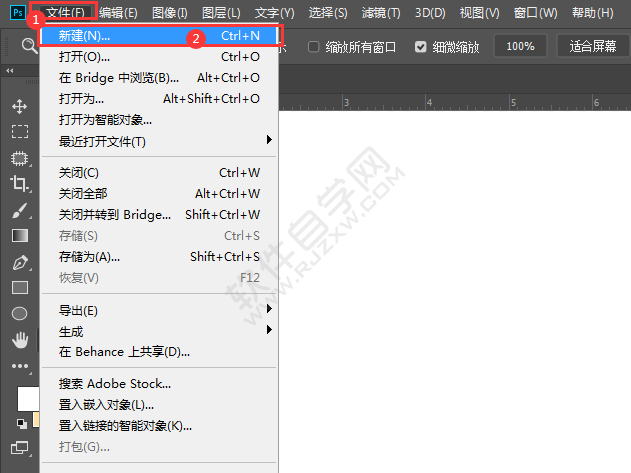Open the 视图(V) menu
This screenshot has width=631, height=473.
coord(480,13)
